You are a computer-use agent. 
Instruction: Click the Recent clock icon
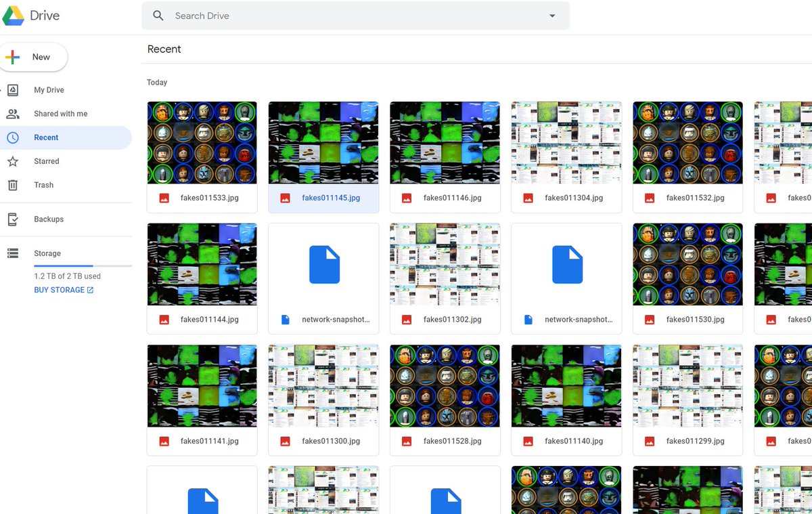[13, 137]
